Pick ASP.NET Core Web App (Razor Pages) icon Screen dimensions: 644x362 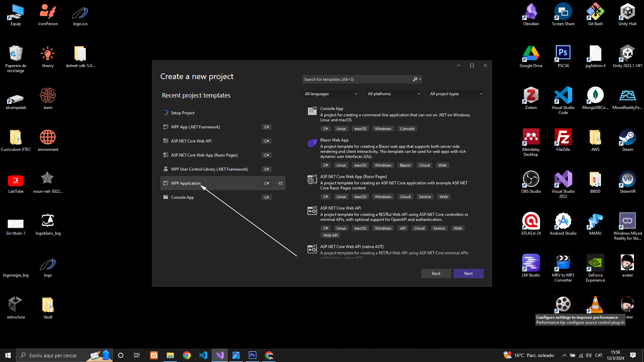click(x=312, y=180)
